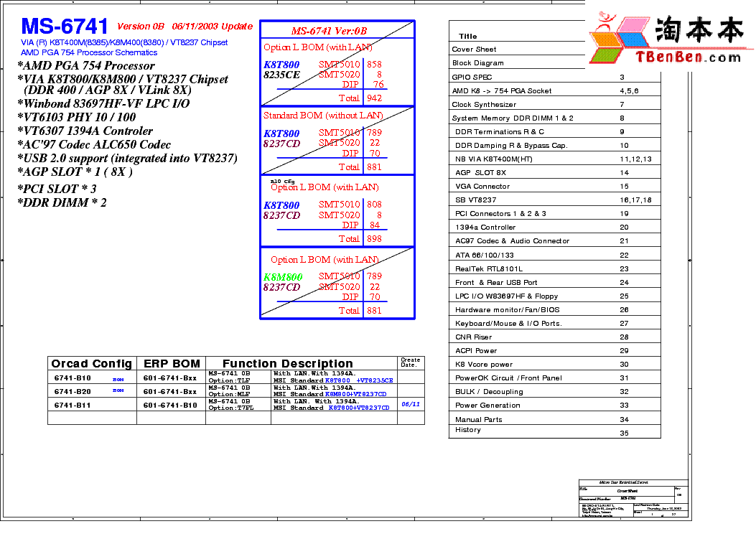756x534 pixels.
Task: Click the green "K8M800" chipset label
Action: 283,277
